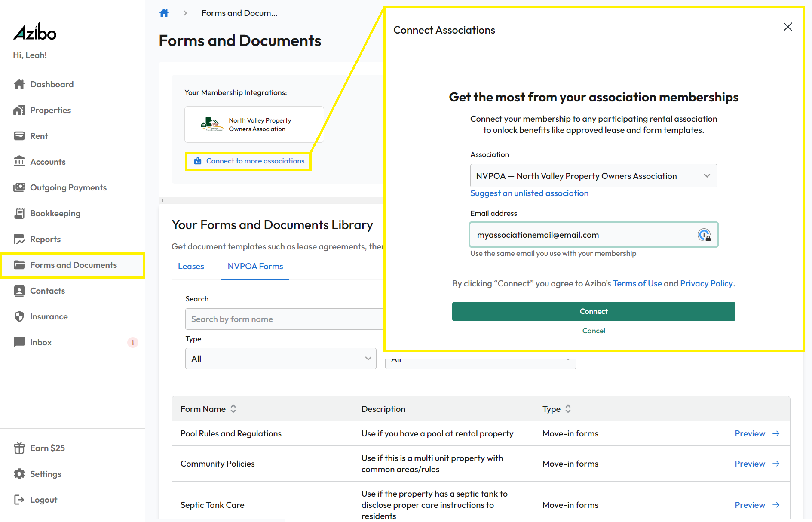Click Connect to more associations link
812x522 pixels.
255,161
